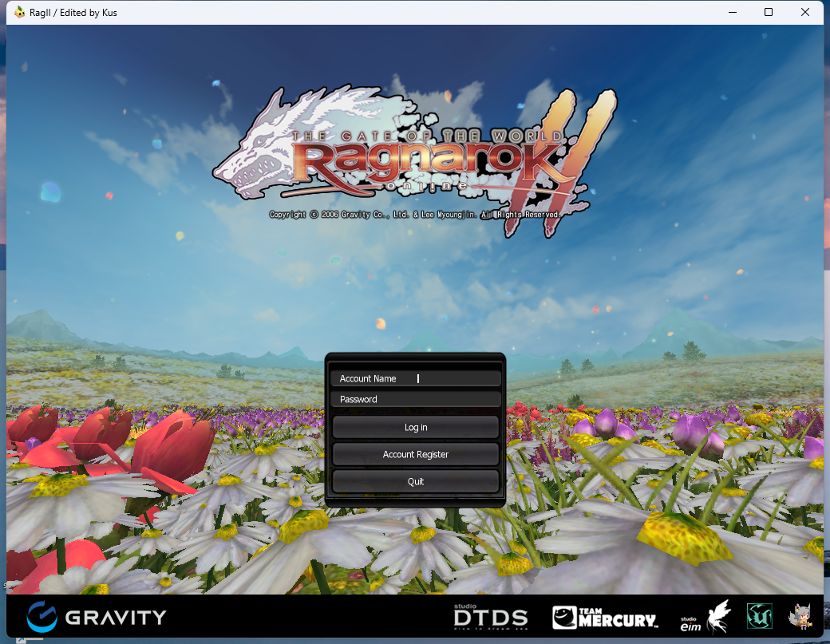Click the Account Name input field
Viewport: 830px width, 644px height.
416,378
